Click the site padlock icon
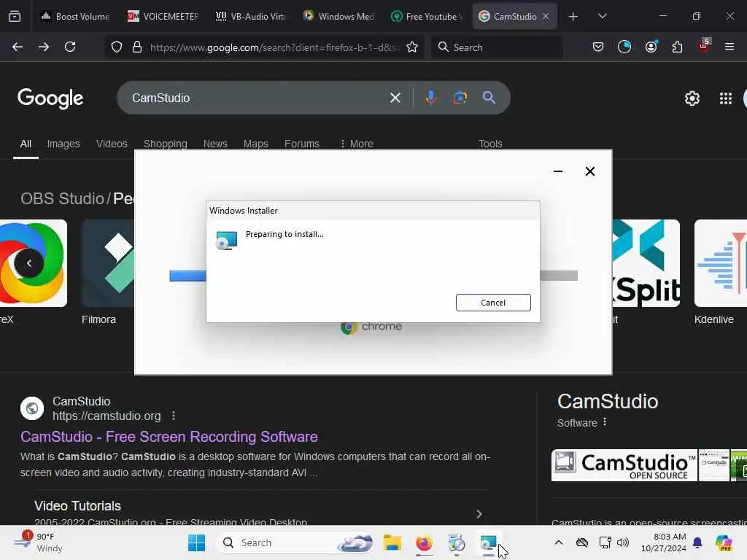This screenshot has width=747, height=560. [x=137, y=47]
